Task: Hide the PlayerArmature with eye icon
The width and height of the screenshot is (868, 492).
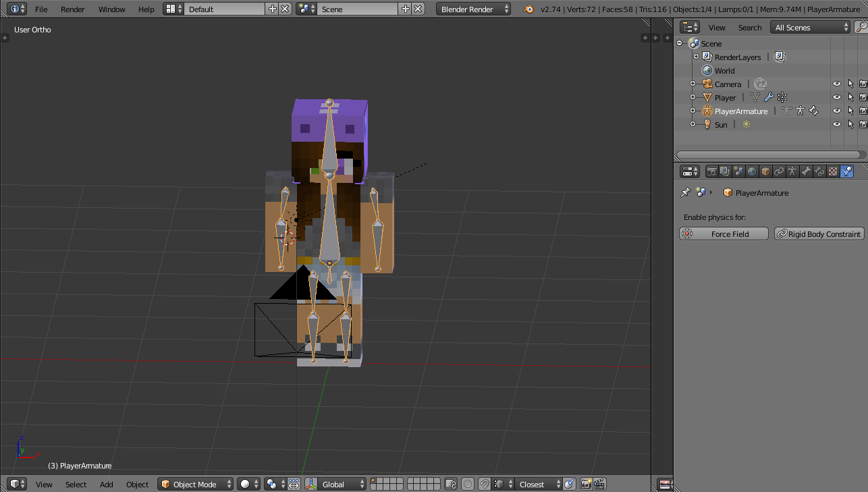Action: (837, 111)
